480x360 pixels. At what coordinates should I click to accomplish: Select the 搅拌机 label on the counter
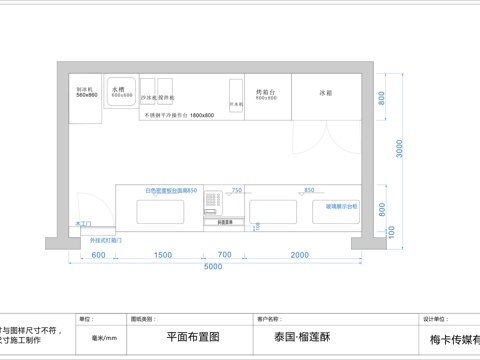point(166,98)
